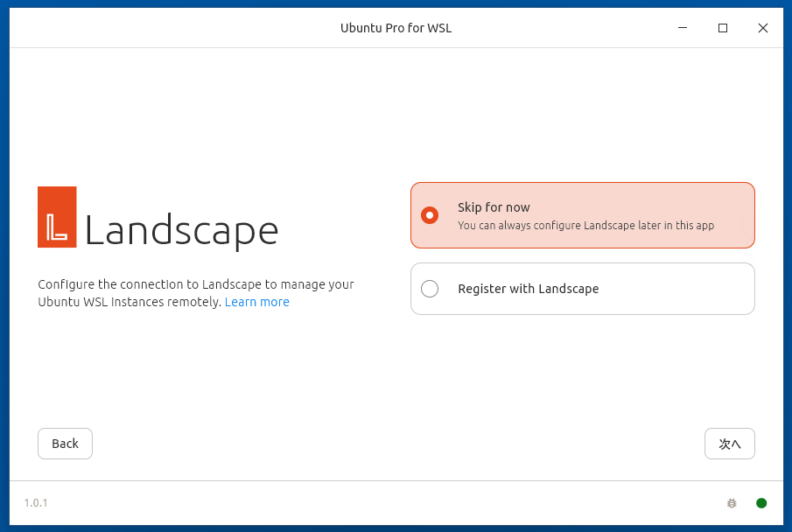Viewport: 792px width, 532px height.
Task: Click the Ubuntu Pro for WSL title text
Action: tap(396, 28)
